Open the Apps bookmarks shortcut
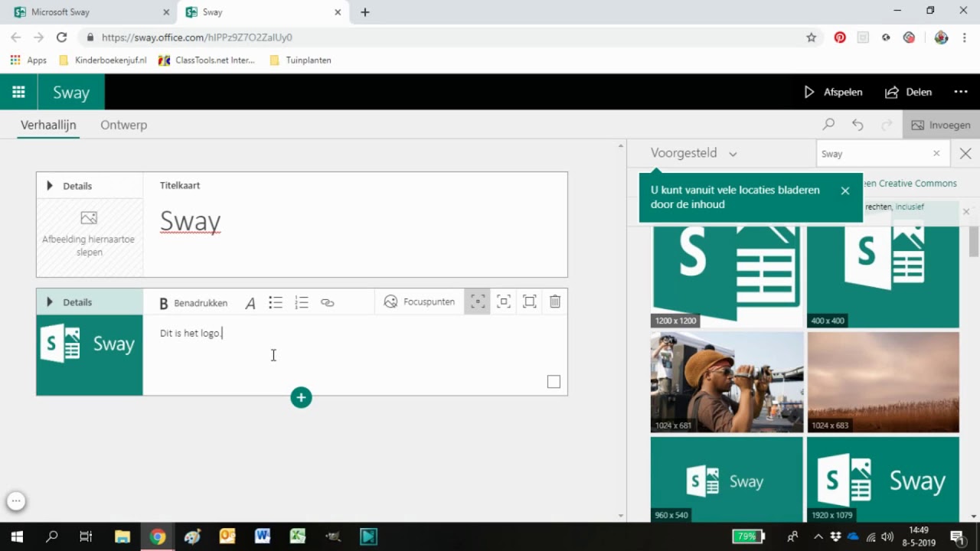The width and height of the screenshot is (980, 551). (28, 60)
